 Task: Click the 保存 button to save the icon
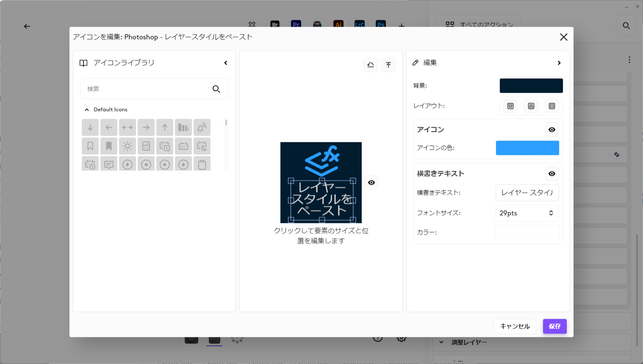pyautogui.click(x=554, y=326)
